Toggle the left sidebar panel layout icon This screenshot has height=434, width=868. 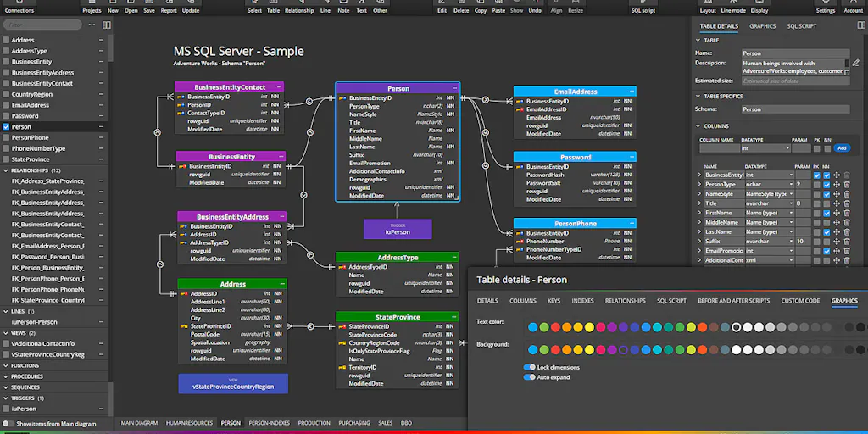[x=107, y=25]
